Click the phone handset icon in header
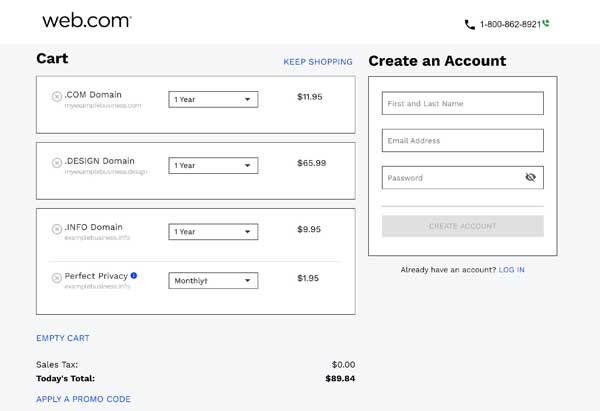This screenshot has height=411, width=600. pyautogui.click(x=470, y=24)
